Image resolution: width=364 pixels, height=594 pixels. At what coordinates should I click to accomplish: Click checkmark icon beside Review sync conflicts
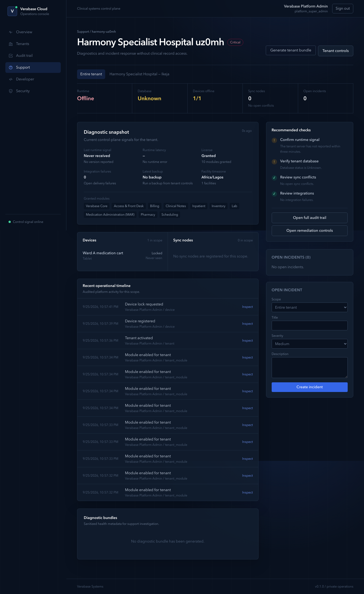[274, 178]
